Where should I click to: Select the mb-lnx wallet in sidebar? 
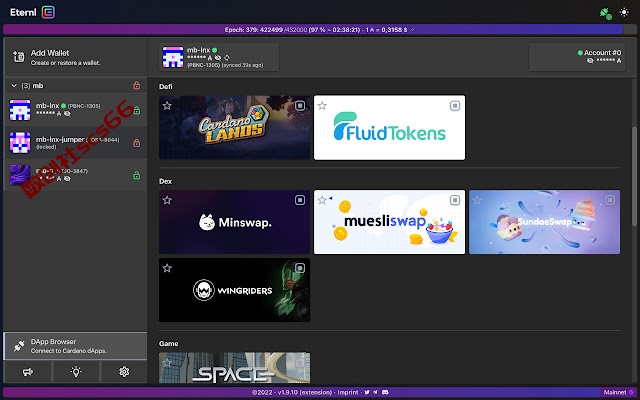(75, 110)
